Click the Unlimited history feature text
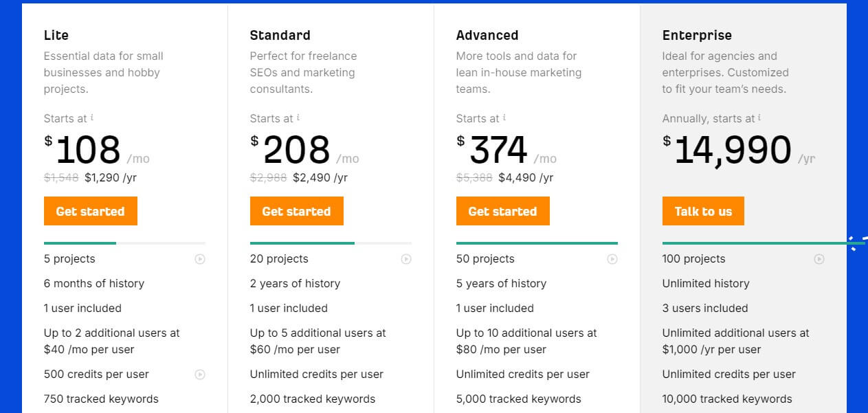Viewport: 868px width, 413px height. tap(706, 283)
